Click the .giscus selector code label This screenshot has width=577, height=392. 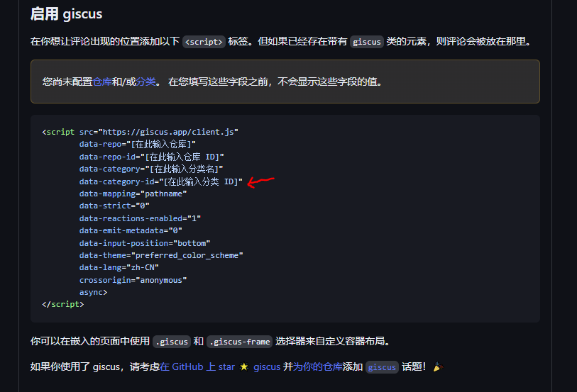click(x=171, y=342)
